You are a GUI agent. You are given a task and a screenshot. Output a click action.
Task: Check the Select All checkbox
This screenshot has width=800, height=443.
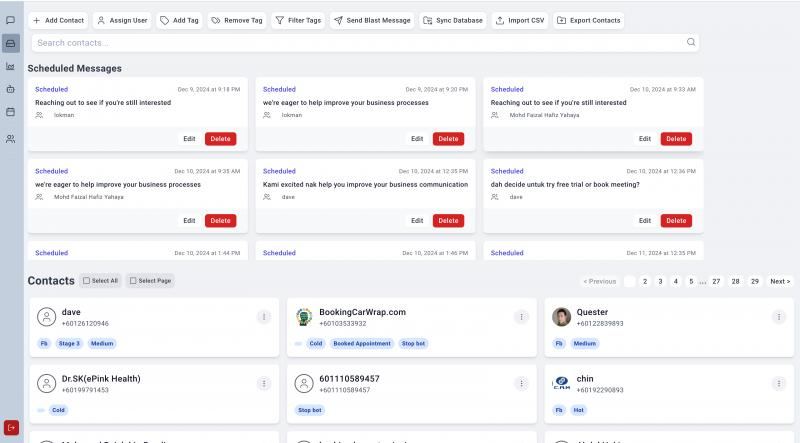87,281
